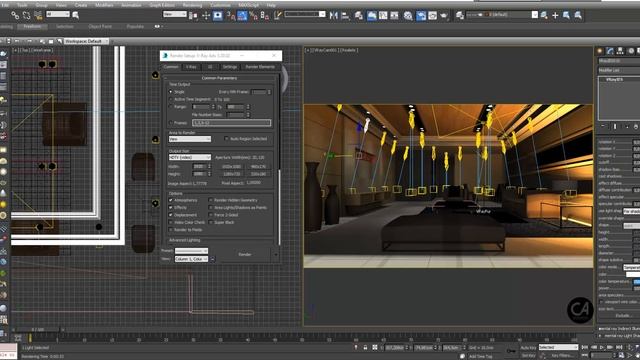Select the Active Time Segment radio

point(171,99)
